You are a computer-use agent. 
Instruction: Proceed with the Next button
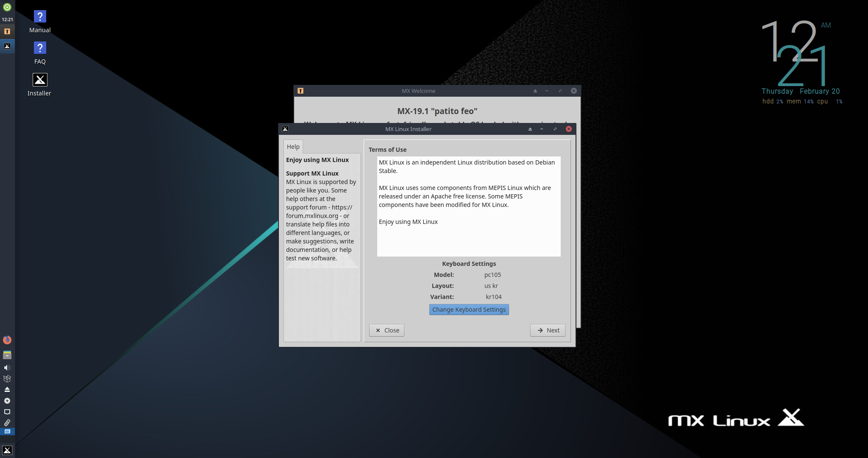tap(548, 330)
